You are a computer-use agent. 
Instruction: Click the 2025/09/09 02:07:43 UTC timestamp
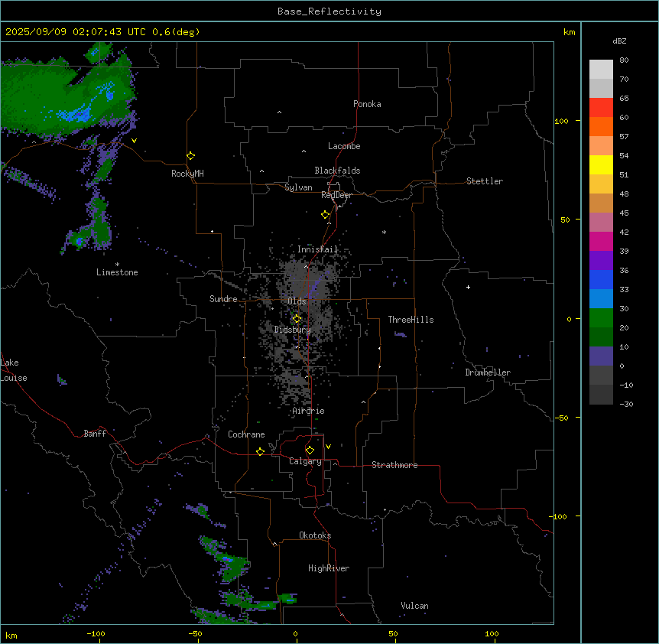[75, 32]
